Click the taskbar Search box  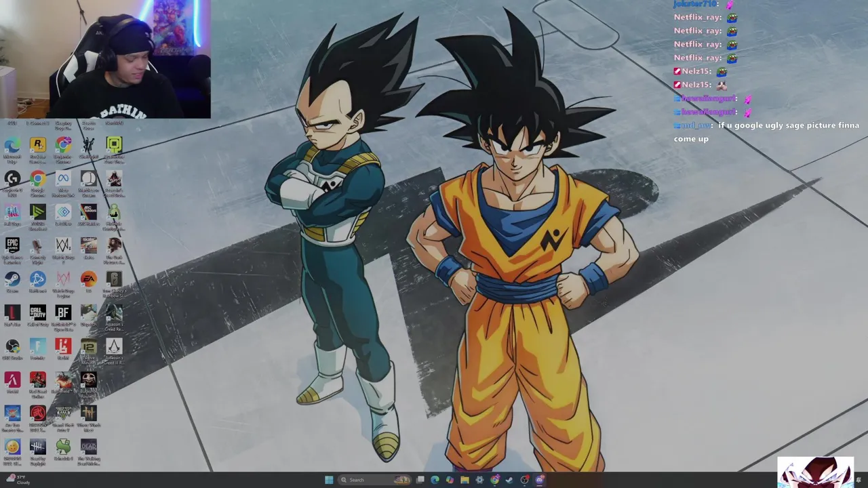[x=374, y=480]
